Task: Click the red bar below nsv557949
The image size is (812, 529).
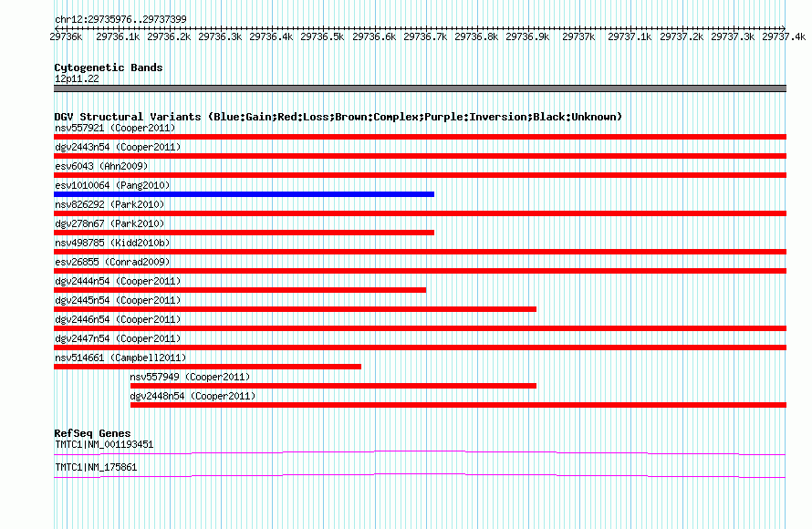Action: (334, 386)
